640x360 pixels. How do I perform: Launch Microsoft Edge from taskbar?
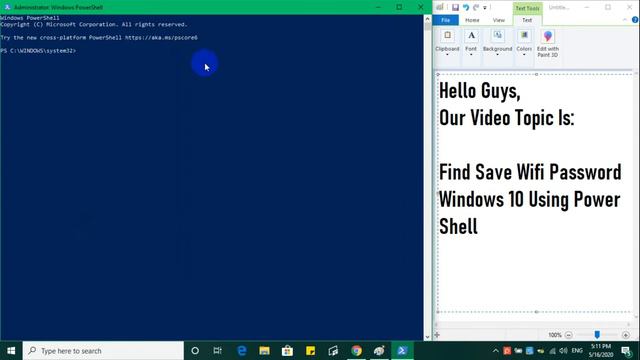pyautogui.click(x=242, y=351)
